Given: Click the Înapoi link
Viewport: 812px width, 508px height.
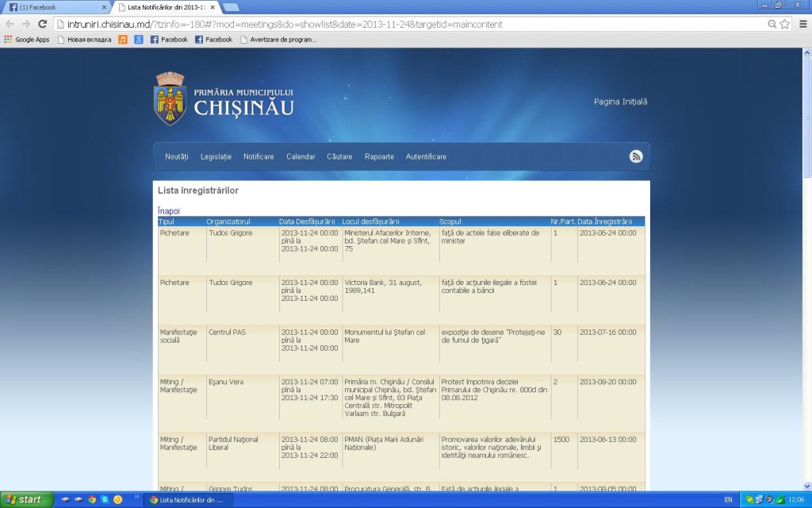Looking at the screenshot, I should click(x=168, y=211).
